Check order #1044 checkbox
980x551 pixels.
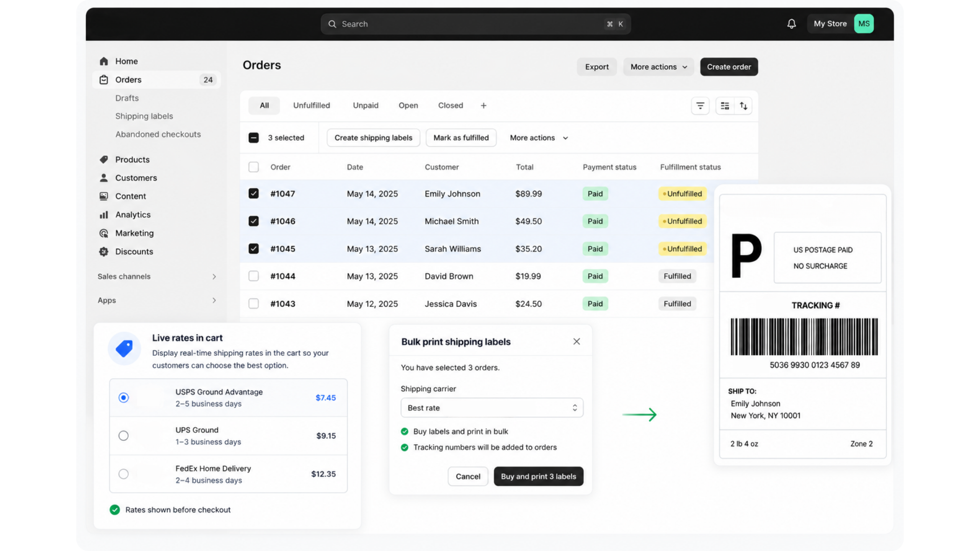(253, 276)
